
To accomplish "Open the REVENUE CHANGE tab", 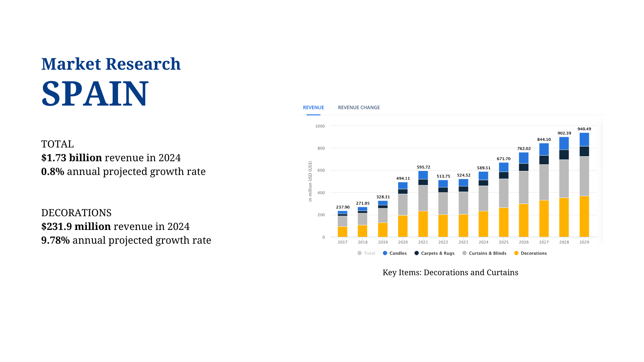I will click(359, 108).
